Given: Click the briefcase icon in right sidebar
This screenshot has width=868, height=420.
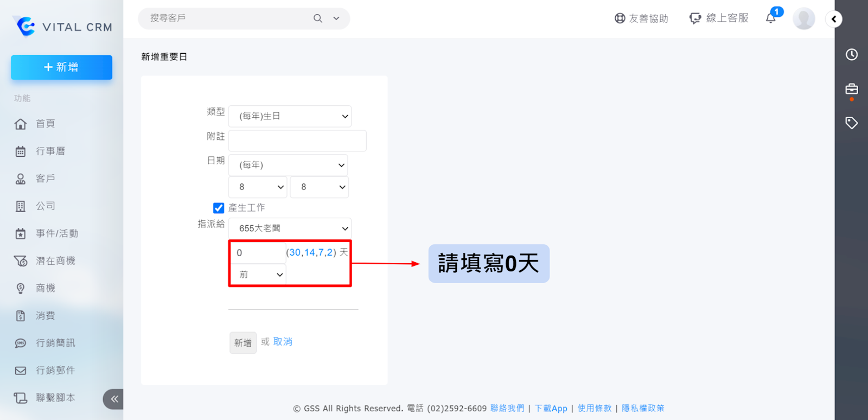Looking at the screenshot, I should (x=851, y=89).
